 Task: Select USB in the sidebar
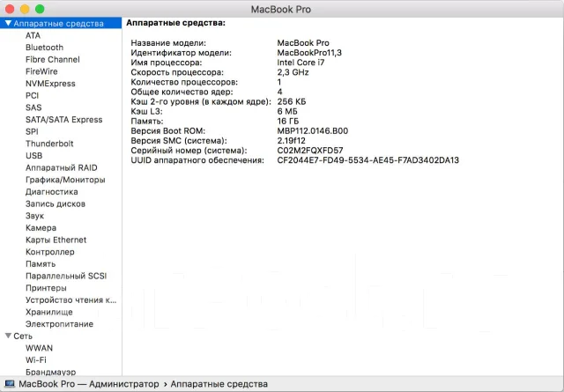33,156
